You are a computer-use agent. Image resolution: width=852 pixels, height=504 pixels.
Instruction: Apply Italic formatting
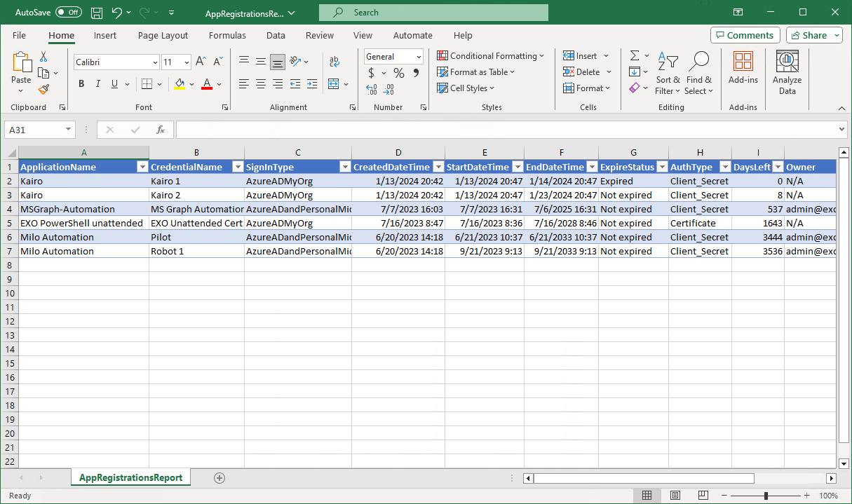coord(98,84)
